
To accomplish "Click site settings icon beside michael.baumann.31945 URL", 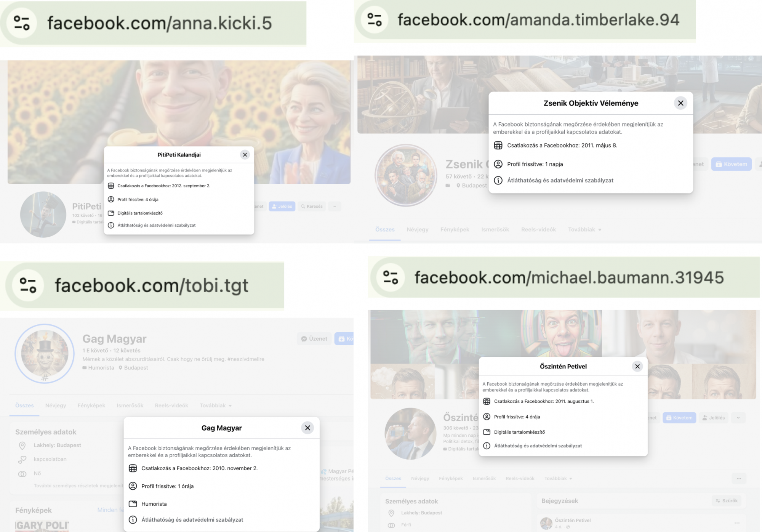I will 391,277.
